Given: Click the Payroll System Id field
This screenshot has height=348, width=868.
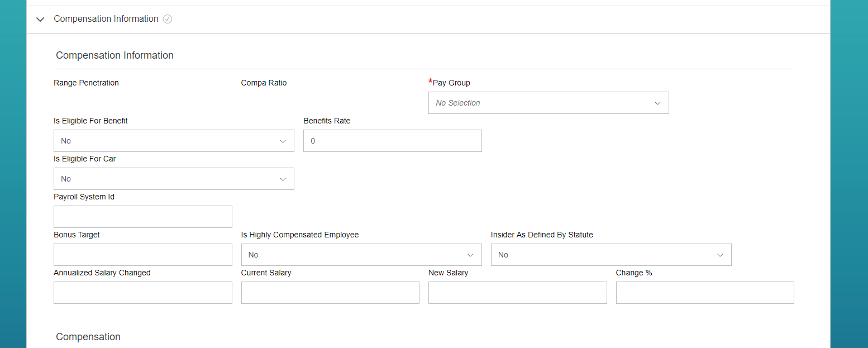Looking at the screenshot, I should pyautogui.click(x=143, y=217).
